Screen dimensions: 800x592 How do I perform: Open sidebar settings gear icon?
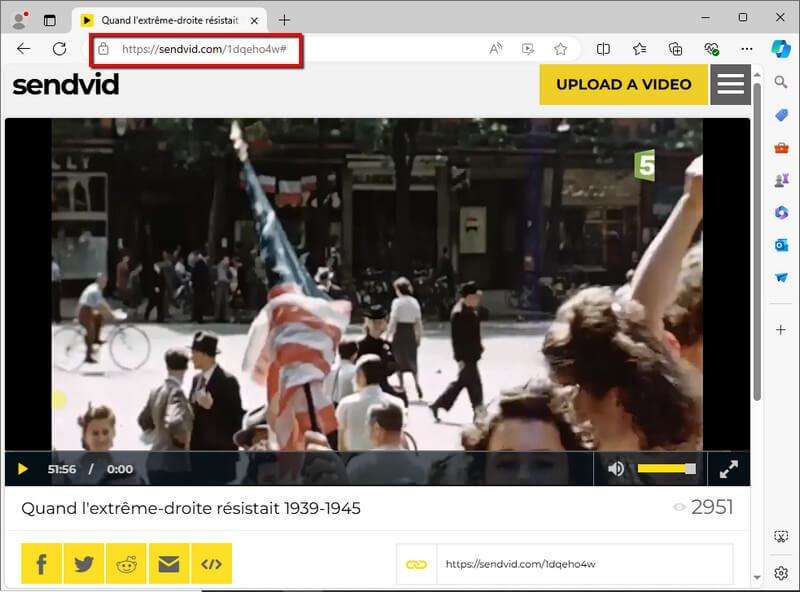click(781, 573)
